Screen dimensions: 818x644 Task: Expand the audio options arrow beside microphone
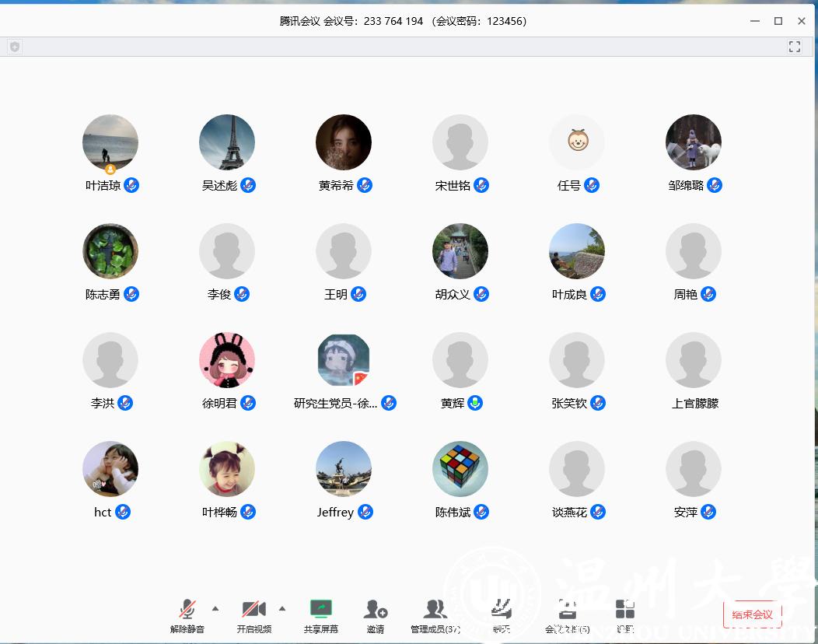[x=215, y=608]
